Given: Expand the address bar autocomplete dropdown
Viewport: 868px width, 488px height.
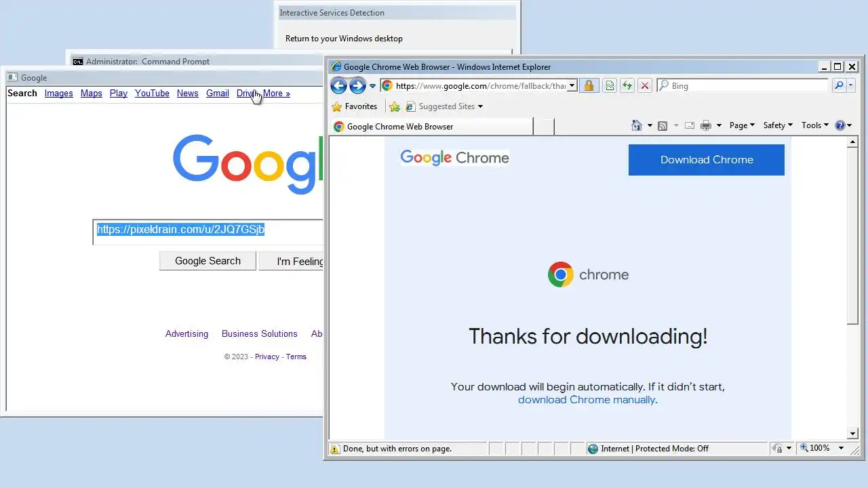Looking at the screenshot, I should point(572,85).
